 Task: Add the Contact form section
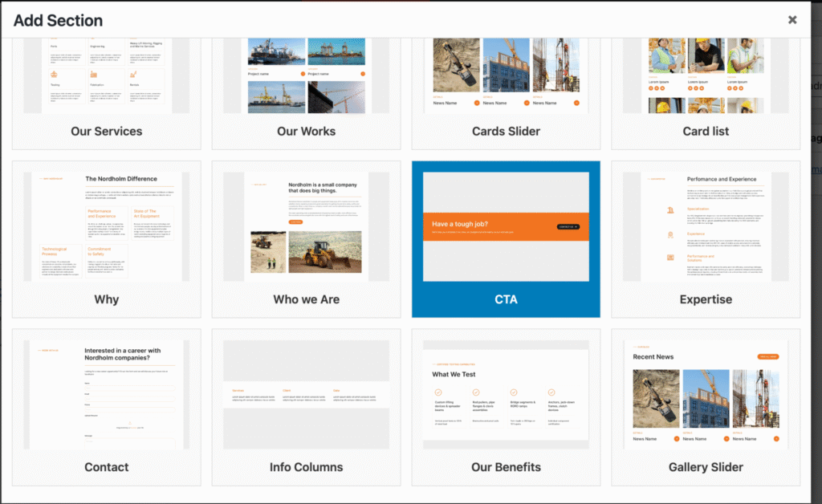107,407
